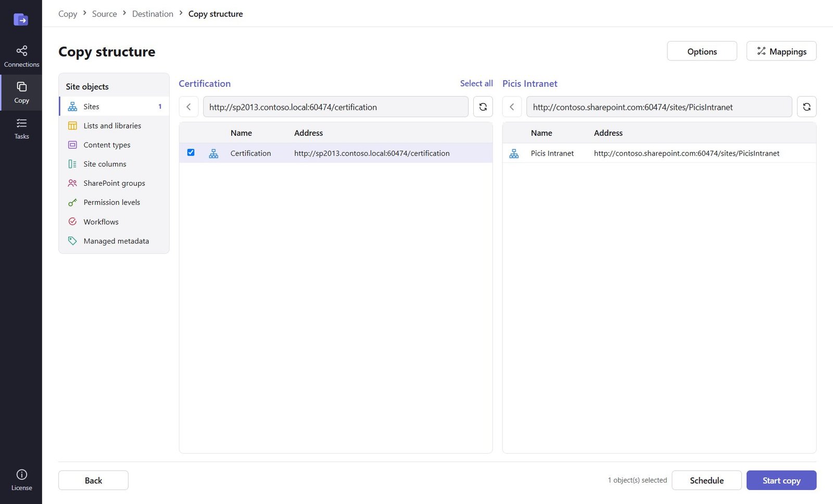Click the Certification name in source row

pos(250,153)
